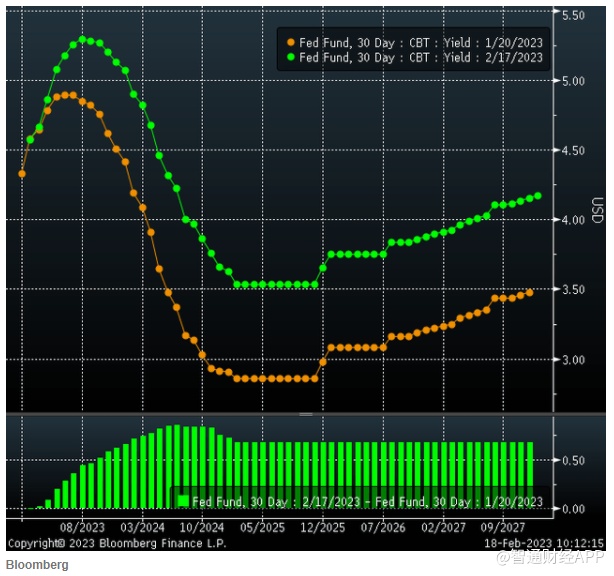Screen dimensions: 614x576
Task: Select the 'Fed Fund, 30 Day 2/17/2023' legend entry
Action: [415, 57]
